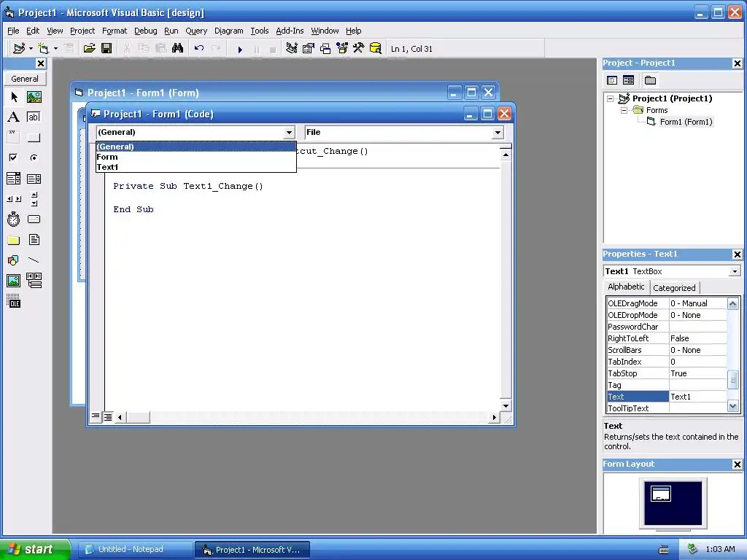Open Add Form dropdown arrow
The image size is (747, 560).
point(55,49)
